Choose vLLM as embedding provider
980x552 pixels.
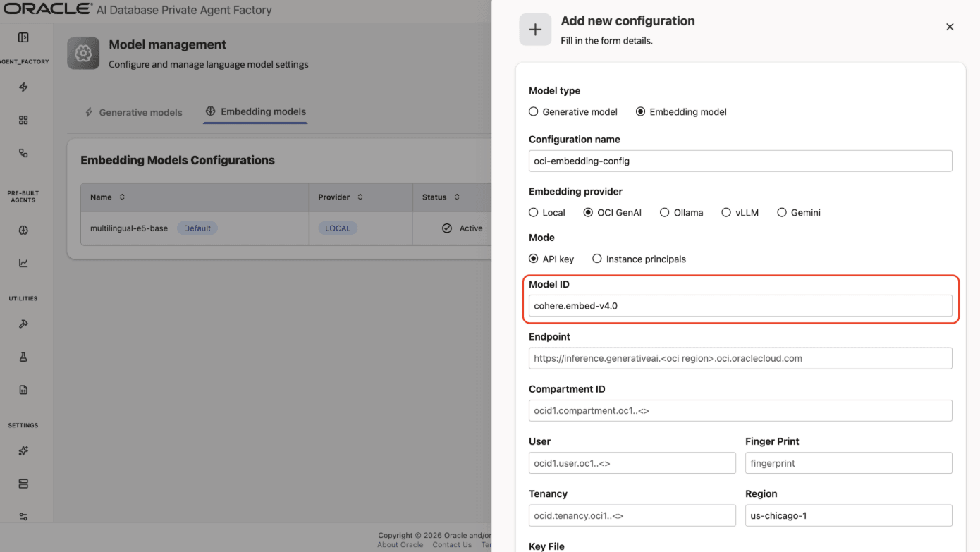(x=726, y=212)
